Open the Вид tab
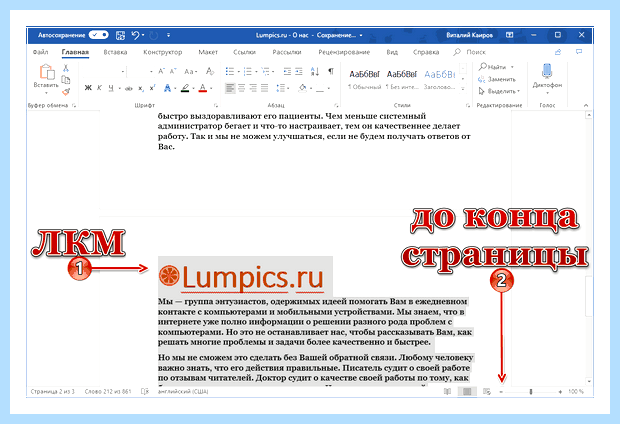This screenshot has width=620, height=424. [392, 52]
